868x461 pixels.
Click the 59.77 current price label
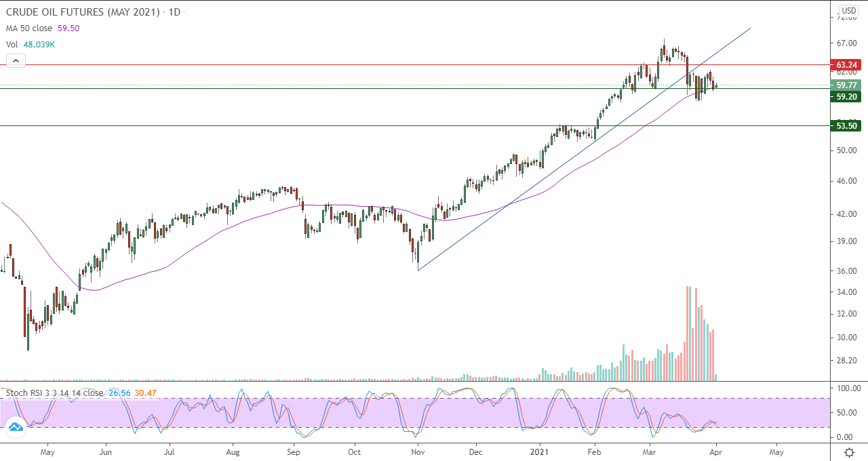(x=848, y=85)
